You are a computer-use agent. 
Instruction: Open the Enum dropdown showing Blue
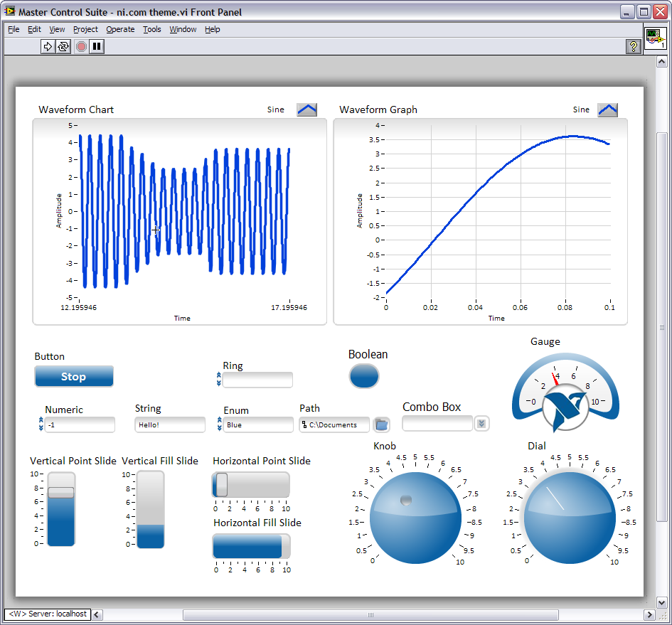[x=257, y=424]
